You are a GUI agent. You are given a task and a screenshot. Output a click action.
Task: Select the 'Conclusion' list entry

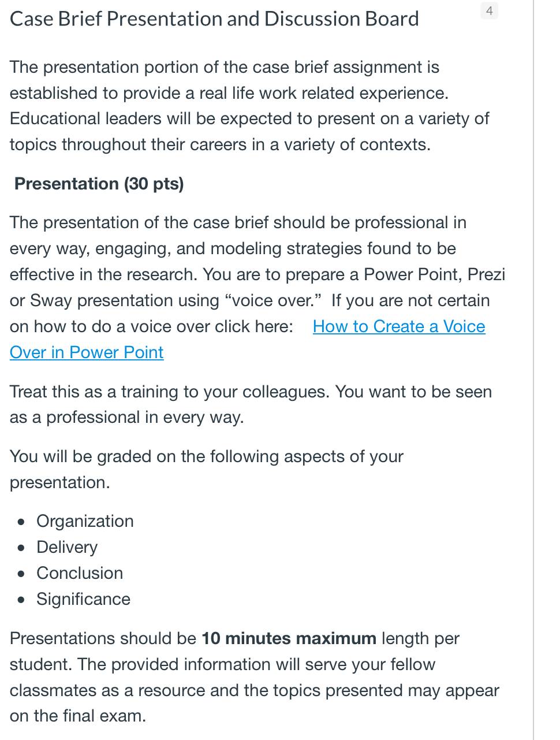(x=80, y=573)
